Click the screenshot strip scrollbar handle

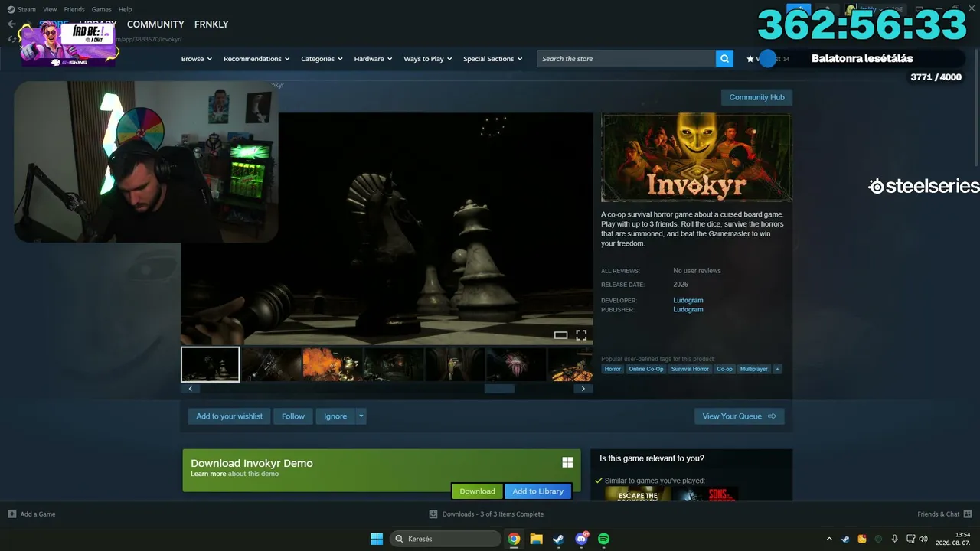click(x=499, y=389)
